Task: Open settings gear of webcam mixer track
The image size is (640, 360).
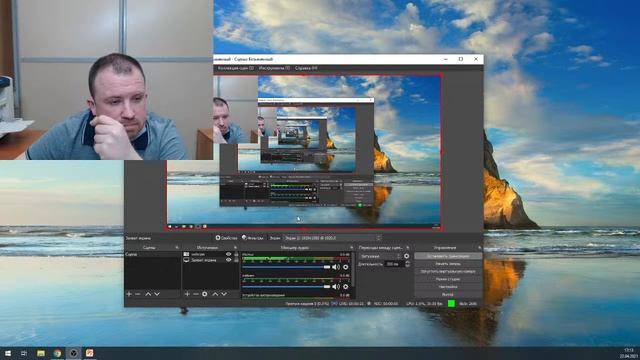Action: [x=346, y=287]
